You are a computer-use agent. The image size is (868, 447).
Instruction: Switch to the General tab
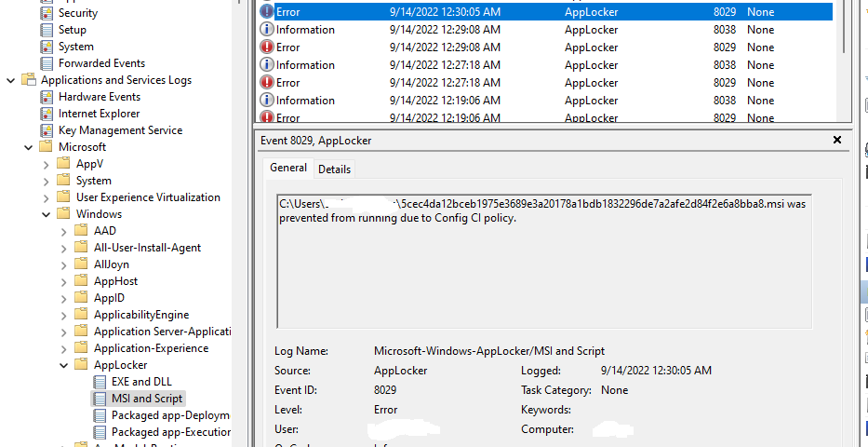288,168
